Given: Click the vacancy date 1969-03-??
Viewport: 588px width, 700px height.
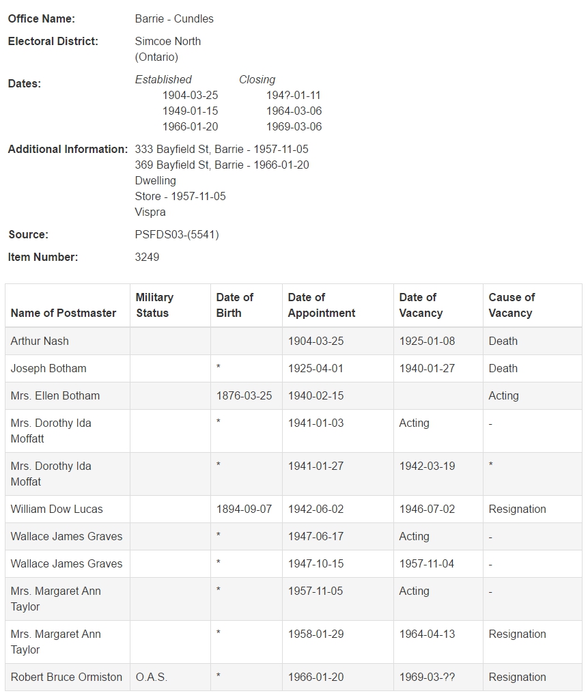Looking at the screenshot, I should tap(427, 677).
